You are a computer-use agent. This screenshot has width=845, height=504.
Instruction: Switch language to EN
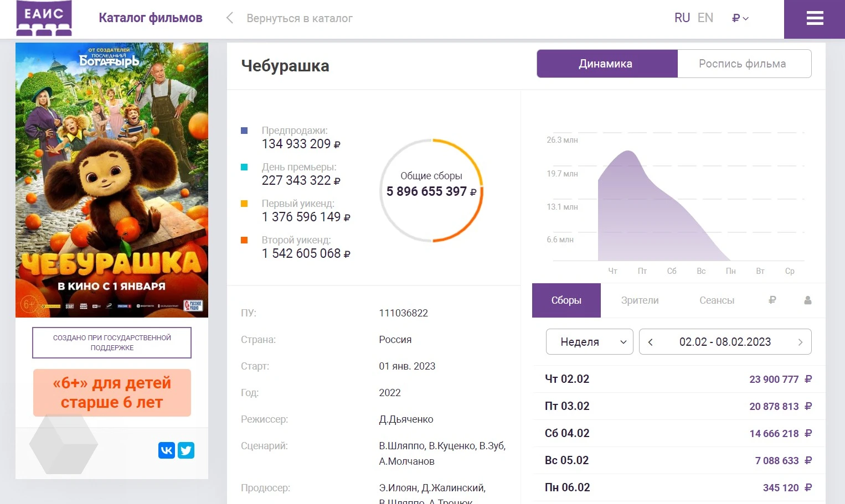click(x=705, y=18)
